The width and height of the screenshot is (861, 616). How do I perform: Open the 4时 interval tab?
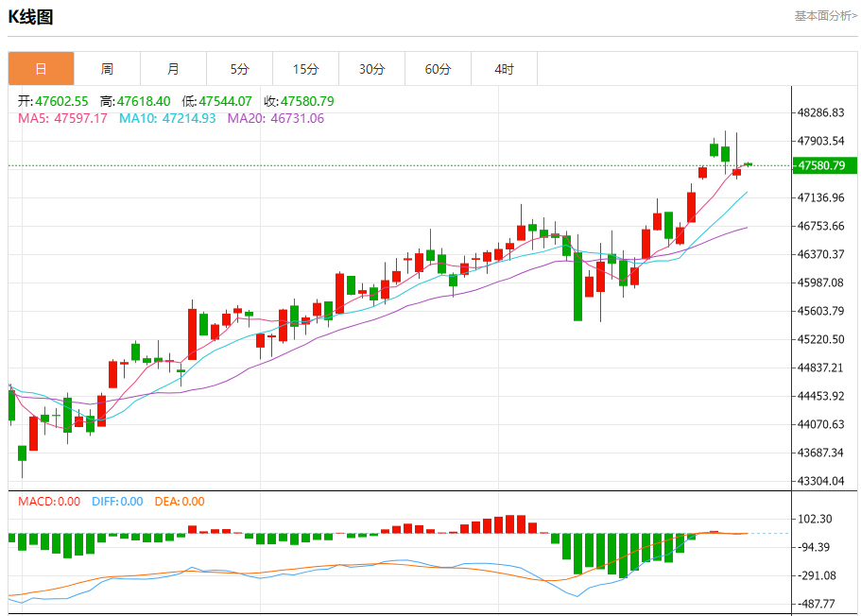(504, 69)
